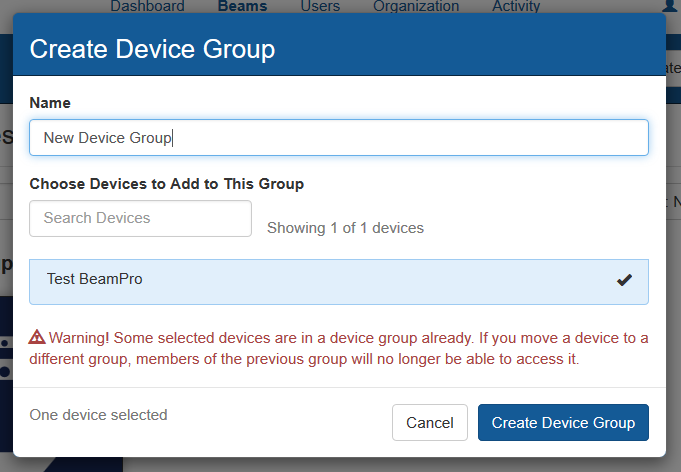View the Activity tab
This screenshot has height=472, width=681.
tap(515, 6)
